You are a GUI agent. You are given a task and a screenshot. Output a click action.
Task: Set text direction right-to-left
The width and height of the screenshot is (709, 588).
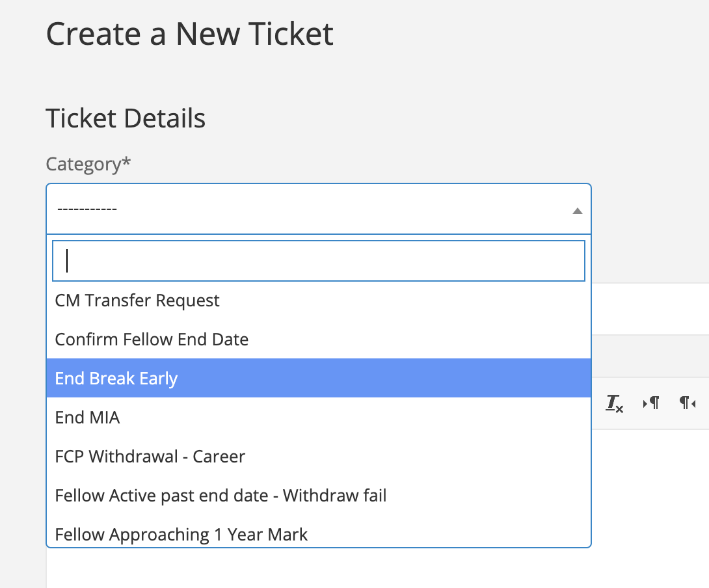coord(688,404)
